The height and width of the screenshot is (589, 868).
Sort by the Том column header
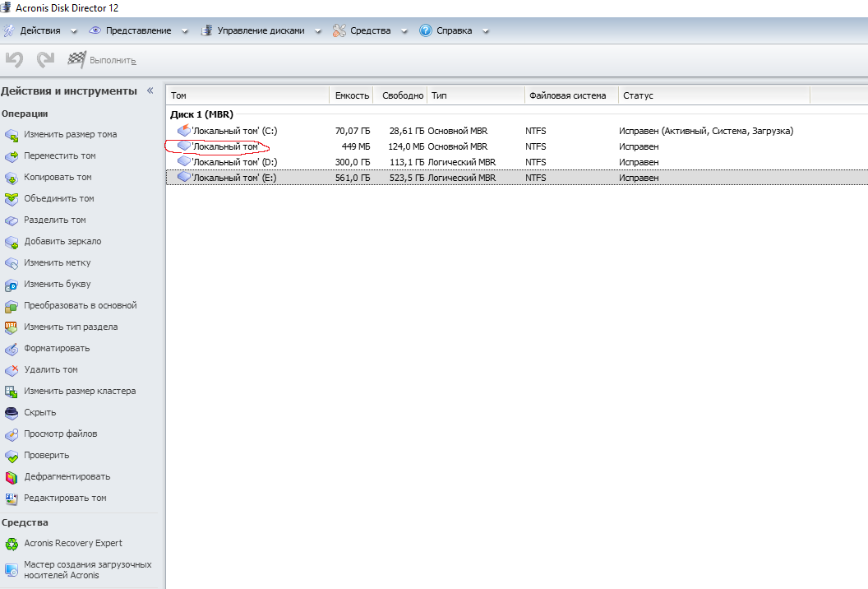coord(248,95)
